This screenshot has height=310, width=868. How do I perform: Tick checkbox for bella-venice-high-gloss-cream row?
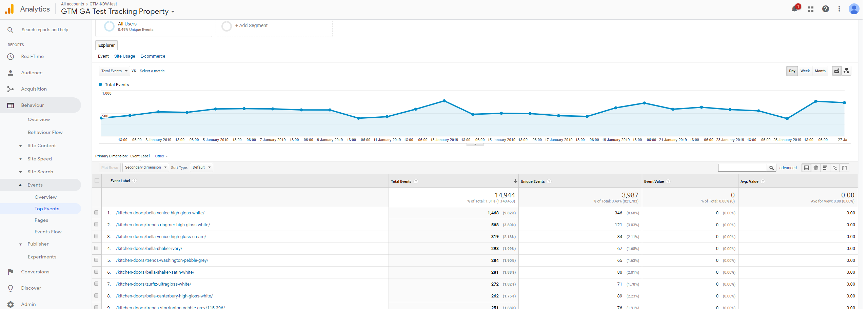tap(96, 236)
